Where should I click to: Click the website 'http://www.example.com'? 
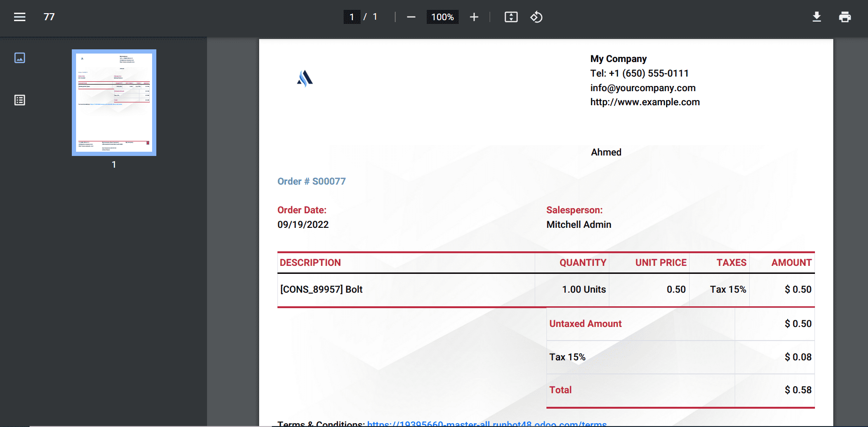pyautogui.click(x=645, y=102)
